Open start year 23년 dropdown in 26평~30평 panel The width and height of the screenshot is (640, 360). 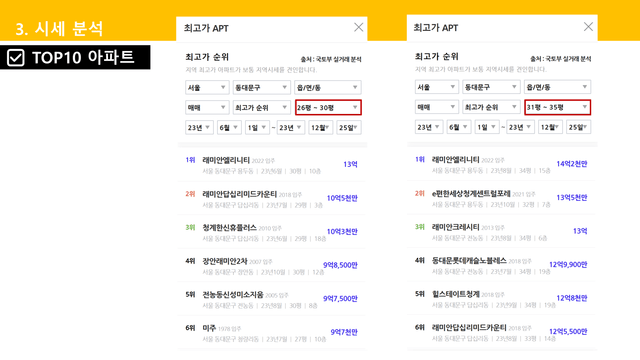pyautogui.click(x=199, y=128)
